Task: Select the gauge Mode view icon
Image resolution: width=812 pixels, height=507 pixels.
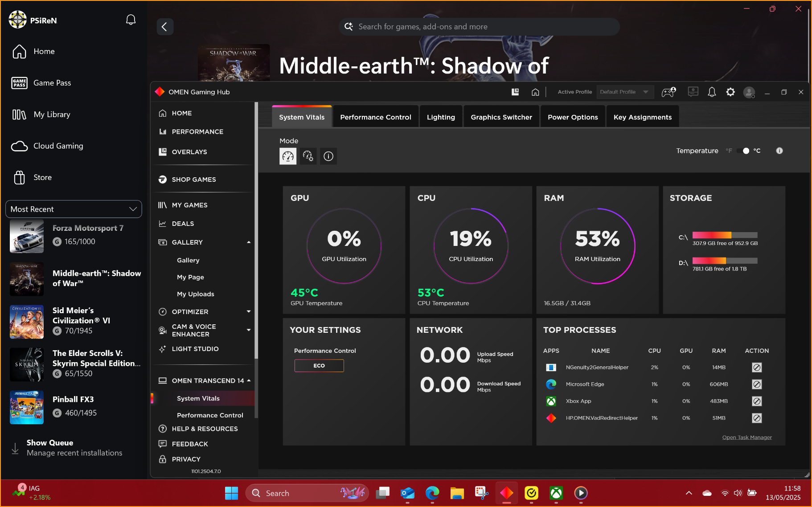Action: [x=288, y=156]
